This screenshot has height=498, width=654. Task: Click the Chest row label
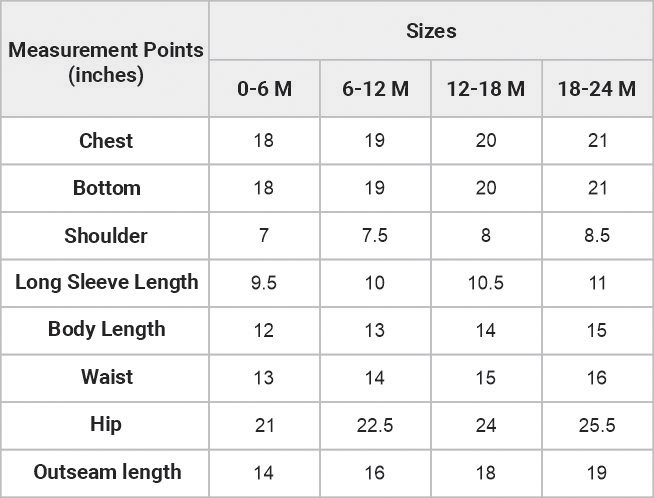point(105,141)
